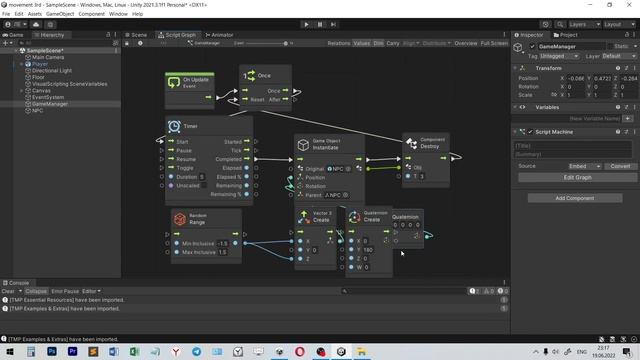The height and width of the screenshot is (360, 640).
Task: Toggle the Values button in graph toolbar
Action: [x=362, y=43]
